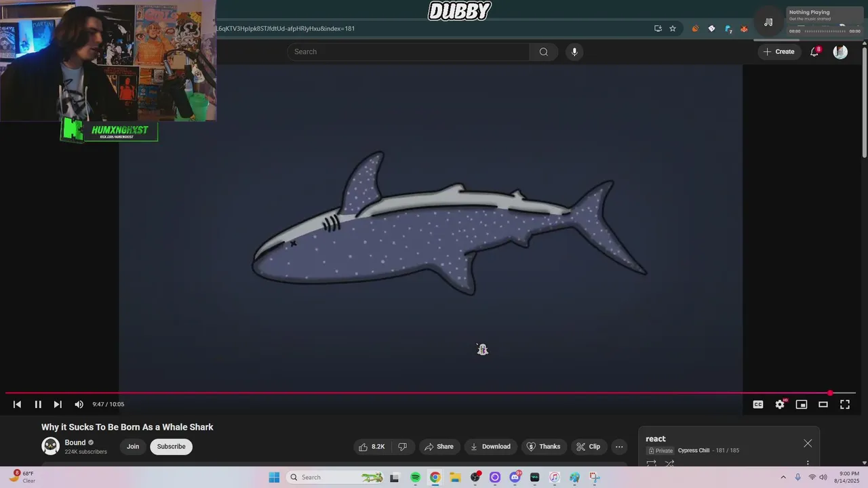Image resolution: width=868 pixels, height=488 pixels.
Task: Skip to the previous video in the playlist
Action: click(17, 405)
